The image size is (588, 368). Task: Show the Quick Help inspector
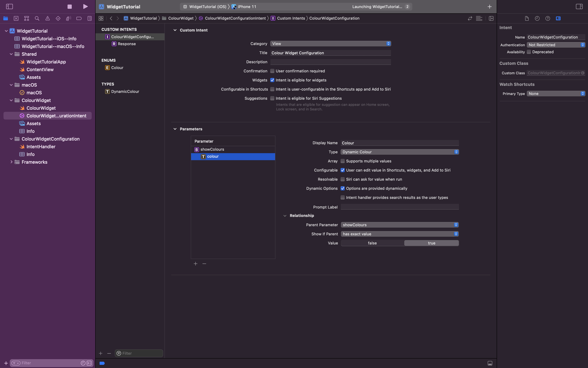pos(548,18)
